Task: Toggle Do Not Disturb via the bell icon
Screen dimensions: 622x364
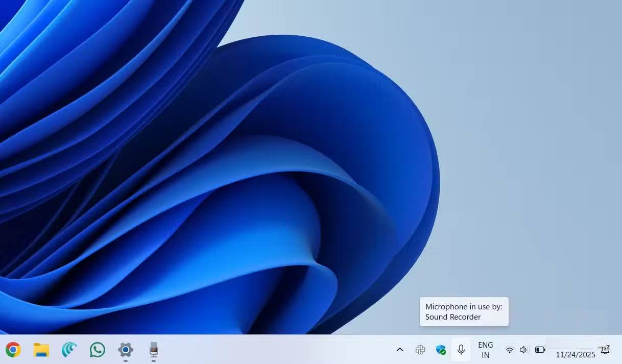Action: pos(605,350)
